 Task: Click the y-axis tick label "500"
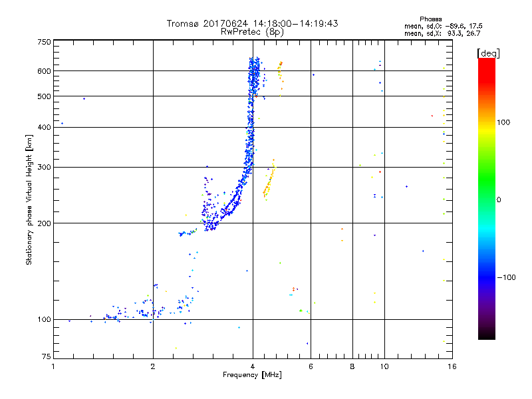[x=44, y=96]
